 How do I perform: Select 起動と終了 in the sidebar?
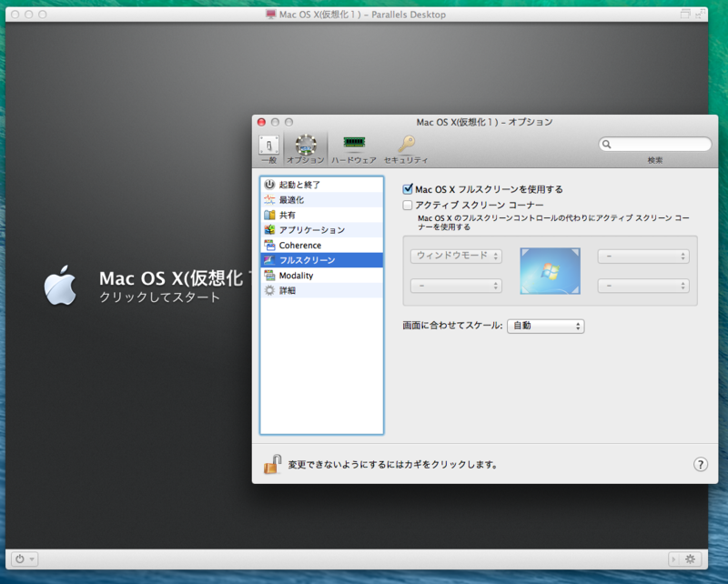click(322, 185)
